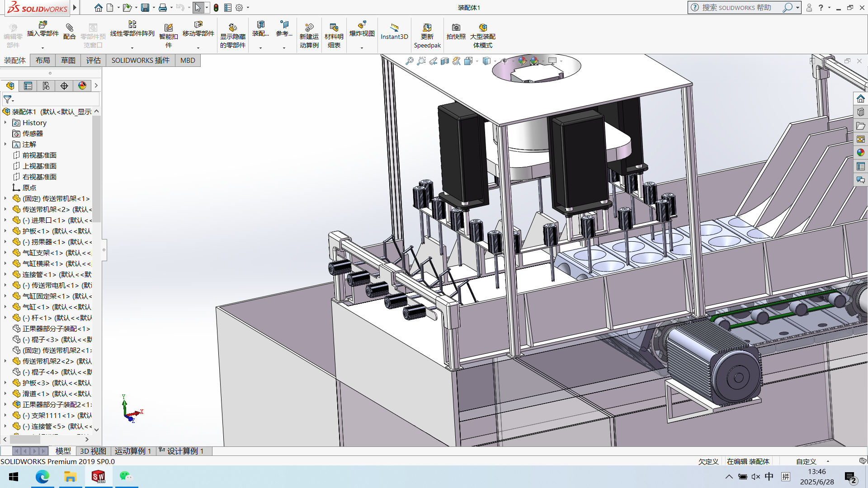This screenshot has height=488, width=868.
Task: Open the Appearances color wheel in task pane
Action: [860, 153]
